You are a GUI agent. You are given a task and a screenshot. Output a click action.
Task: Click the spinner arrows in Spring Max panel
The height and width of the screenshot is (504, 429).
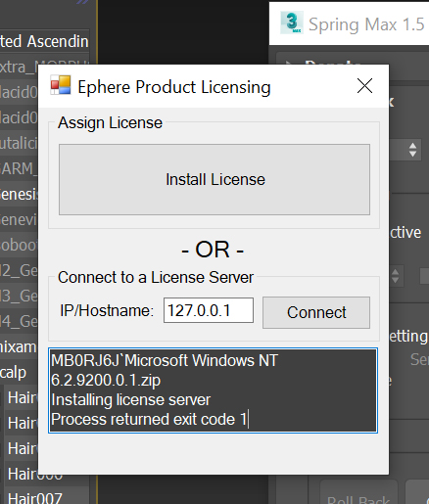pos(412,150)
